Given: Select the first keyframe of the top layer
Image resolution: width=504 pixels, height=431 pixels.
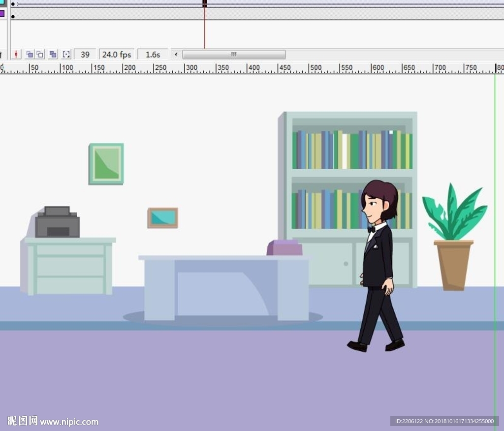Looking at the screenshot, I should (13, 4).
